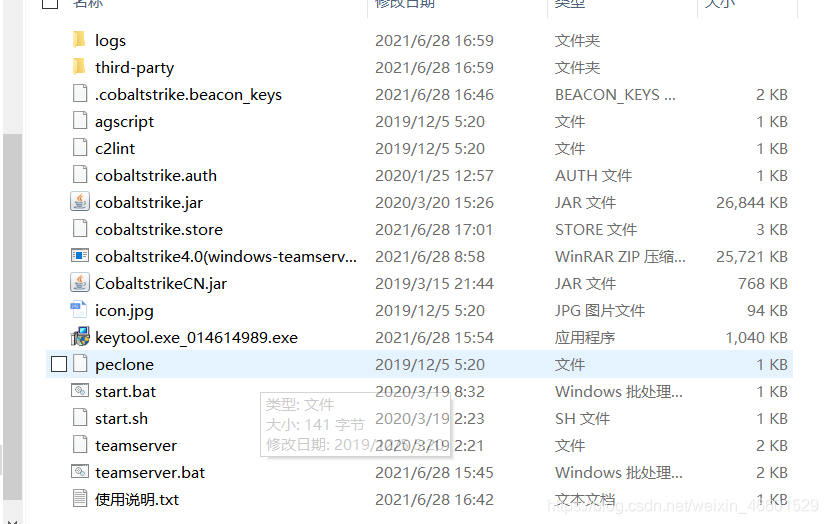828x524 pixels.
Task: Click the icon.jpg image file icon
Action: [x=79, y=310]
